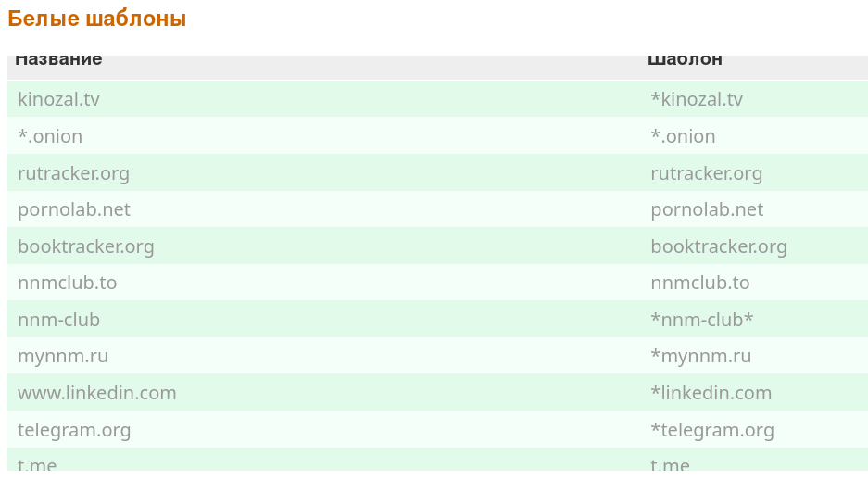This screenshot has width=868, height=480.
Task: Select the www.linkedin.com row name
Action: (97, 393)
